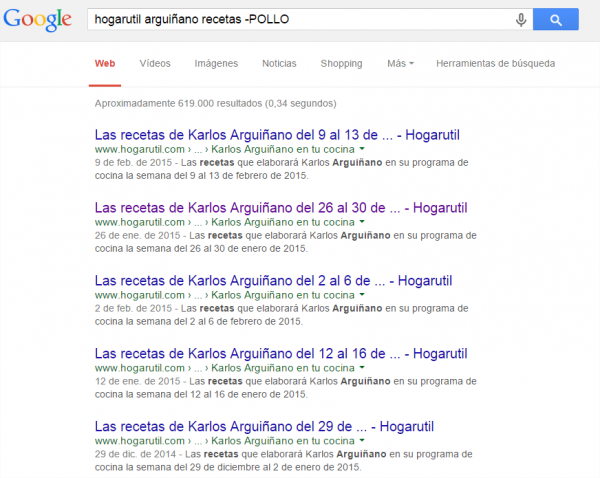Switch to the Vídeos tab
Image resolution: width=600 pixels, height=478 pixels.
pos(155,63)
